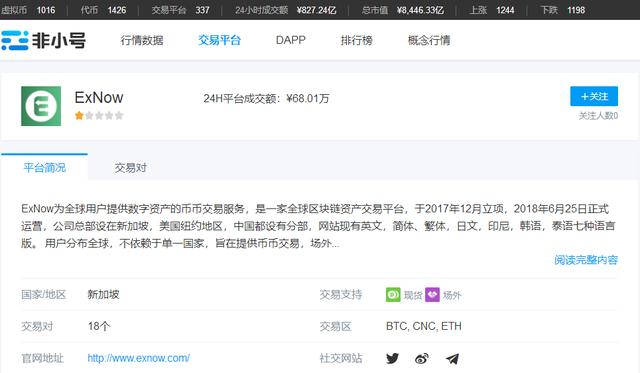Switch to the 交易对 tab
Screen dimensions: 640x373
click(x=131, y=168)
